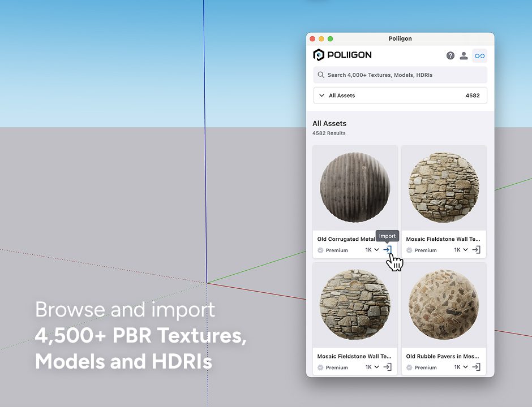Select the Old Rubble Pavers sphere thumbnail

(x=444, y=305)
